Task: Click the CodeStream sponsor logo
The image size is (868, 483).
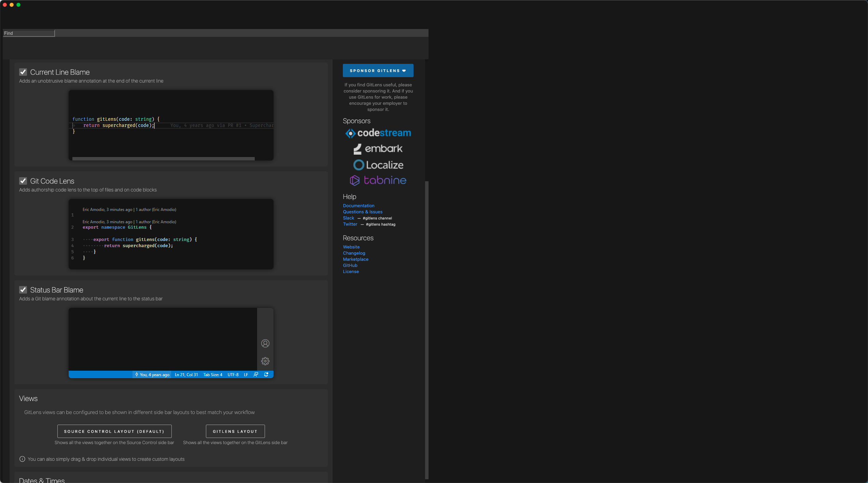Action: click(378, 133)
